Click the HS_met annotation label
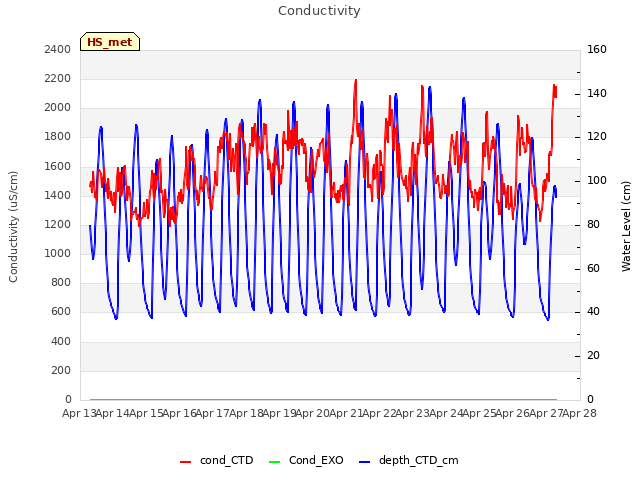Image resolution: width=640 pixels, height=480 pixels. (x=110, y=42)
